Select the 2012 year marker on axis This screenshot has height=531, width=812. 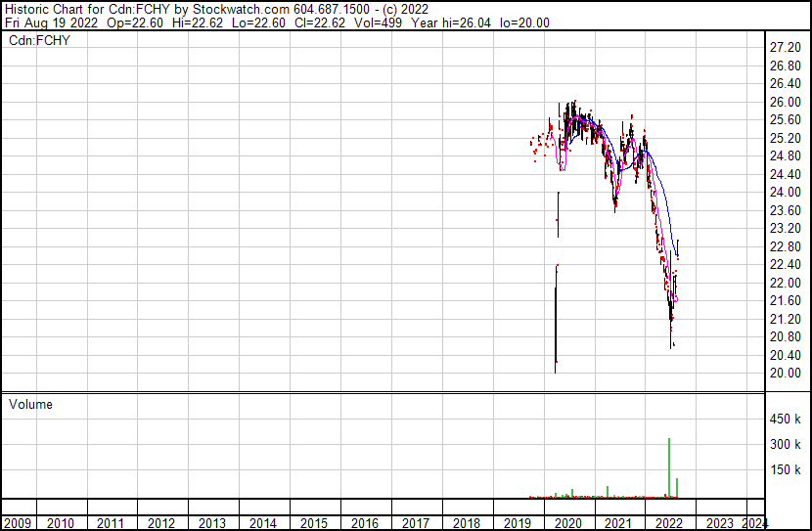[x=162, y=523]
